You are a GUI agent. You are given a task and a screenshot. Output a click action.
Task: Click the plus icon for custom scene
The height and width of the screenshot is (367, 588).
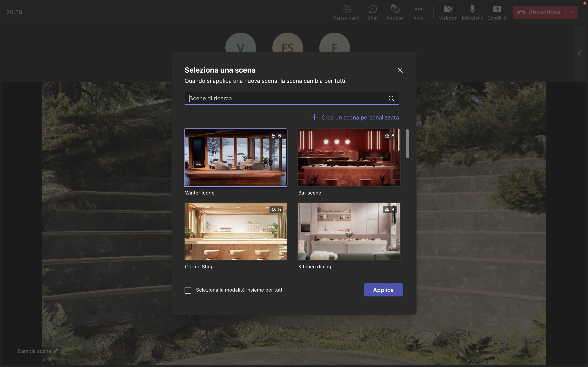(314, 117)
